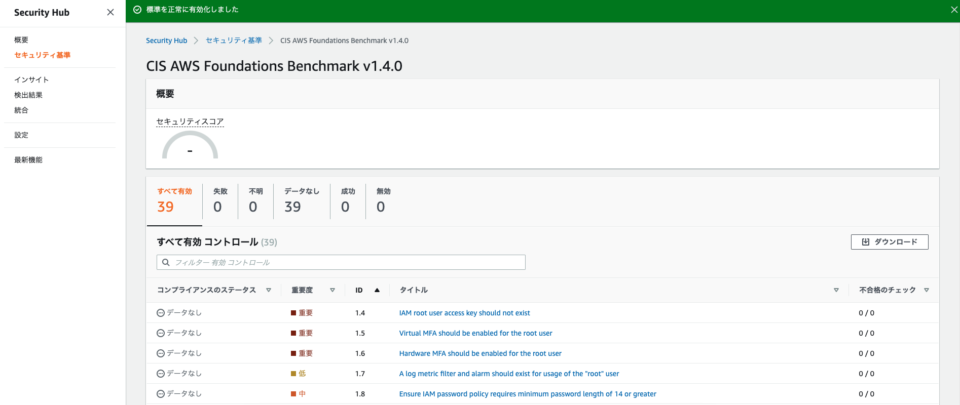Open IAM root user access key control

[x=464, y=313]
